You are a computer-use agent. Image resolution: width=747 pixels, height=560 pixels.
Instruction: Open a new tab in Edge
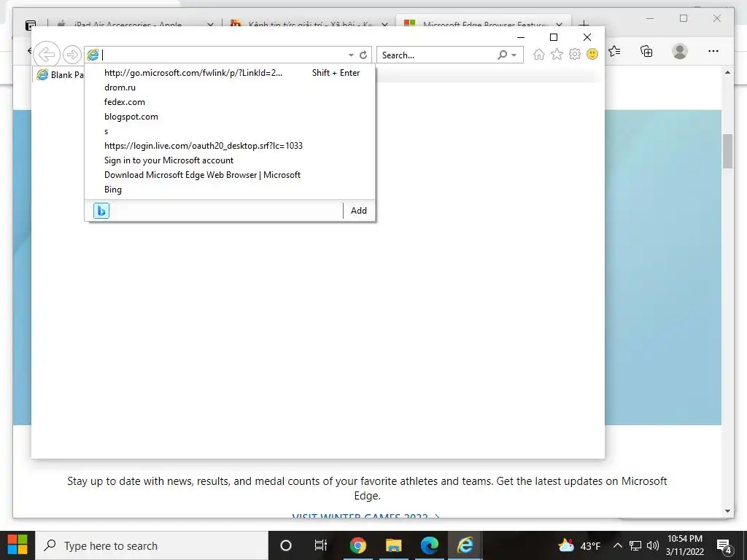click(584, 24)
